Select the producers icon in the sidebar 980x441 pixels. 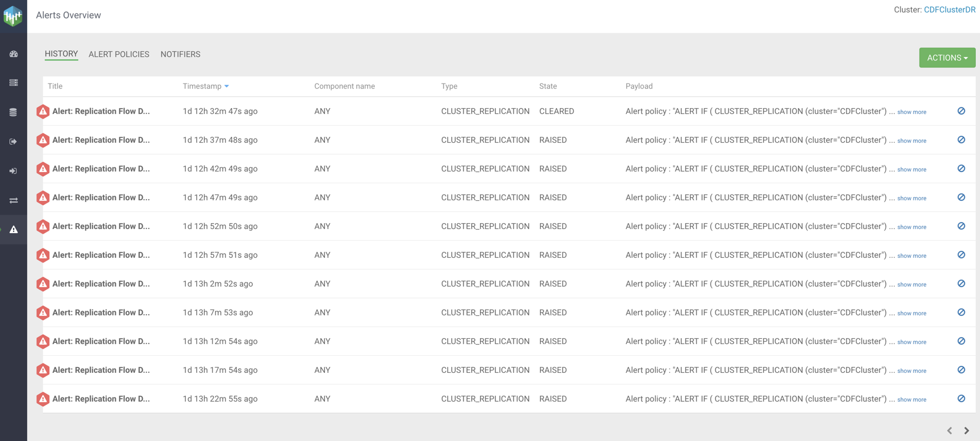(14, 142)
